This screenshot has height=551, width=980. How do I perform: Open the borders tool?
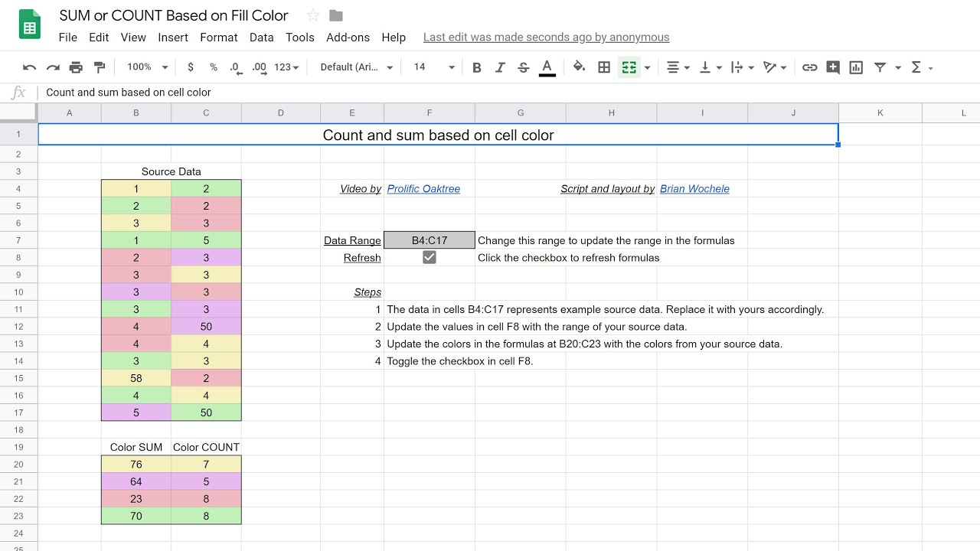coord(604,67)
